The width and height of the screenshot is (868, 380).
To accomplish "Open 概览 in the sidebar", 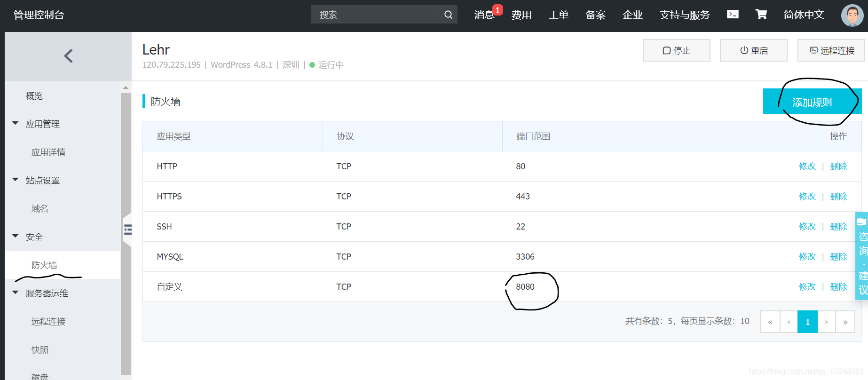I will point(34,96).
